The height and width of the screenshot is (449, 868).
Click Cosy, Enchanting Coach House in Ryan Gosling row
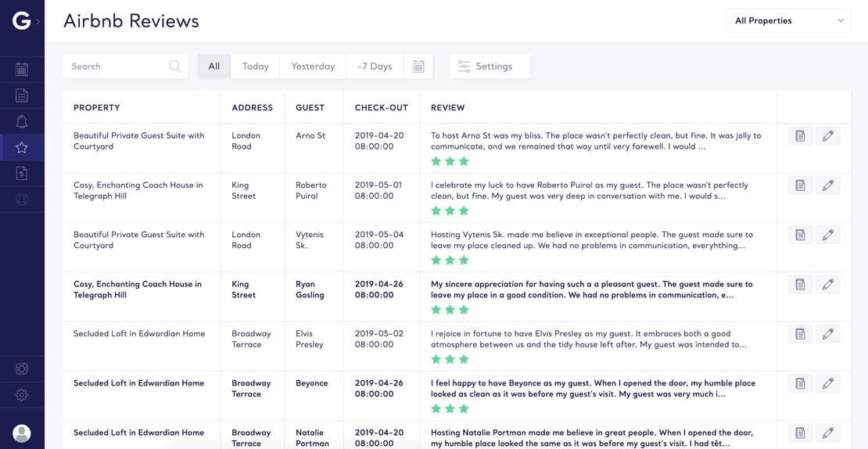click(x=138, y=289)
